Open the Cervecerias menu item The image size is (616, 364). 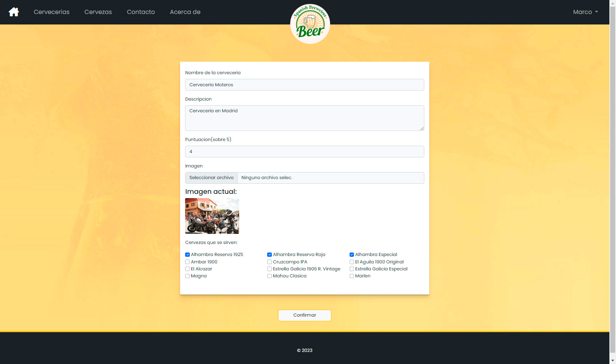pos(52,12)
